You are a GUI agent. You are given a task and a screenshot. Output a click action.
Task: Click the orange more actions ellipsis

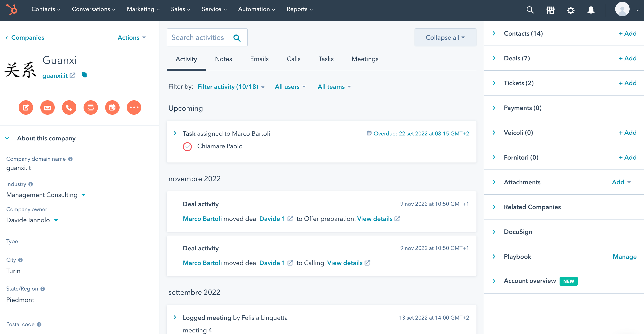(134, 108)
